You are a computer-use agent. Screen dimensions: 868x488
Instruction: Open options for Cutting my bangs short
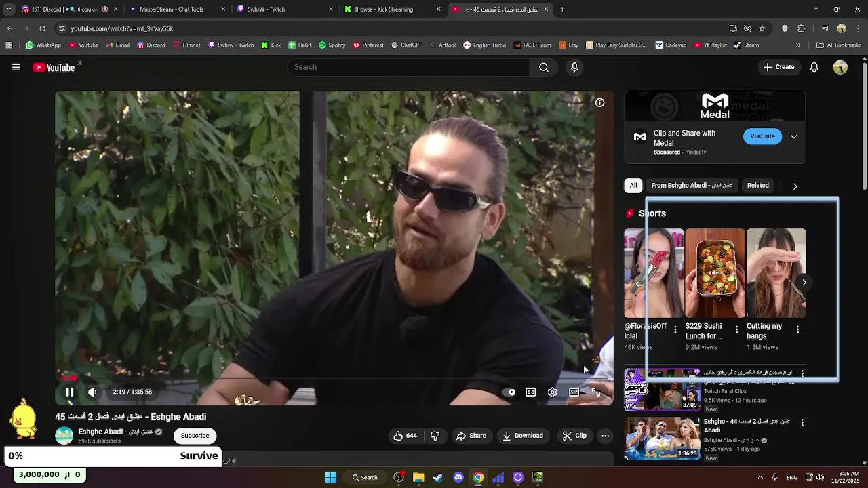tap(797, 329)
